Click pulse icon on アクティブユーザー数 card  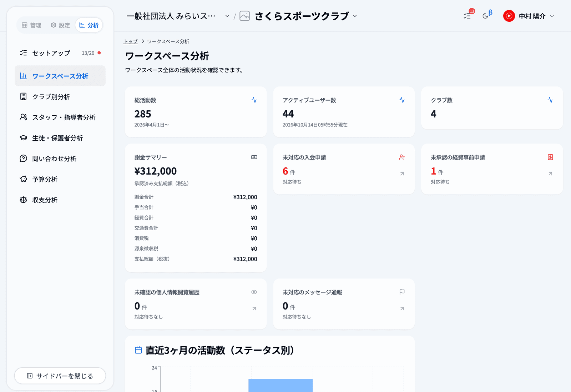click(402, 100)
